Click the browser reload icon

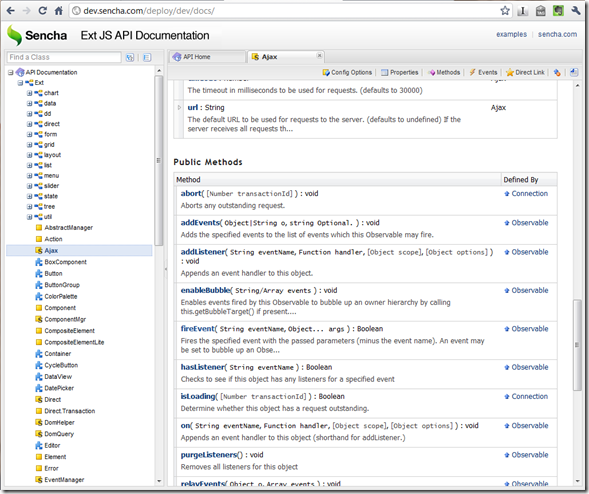(x=42, y=11)
